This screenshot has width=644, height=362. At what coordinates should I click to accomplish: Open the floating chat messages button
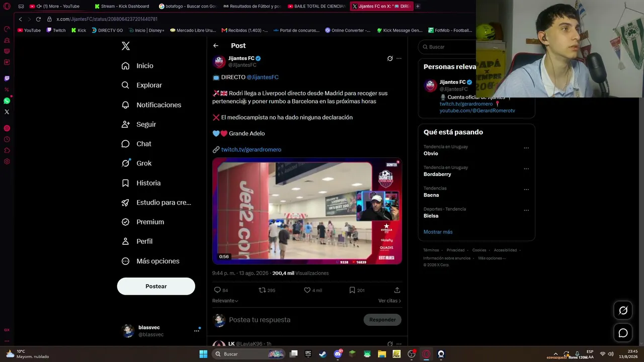click(x=623, y=333)
